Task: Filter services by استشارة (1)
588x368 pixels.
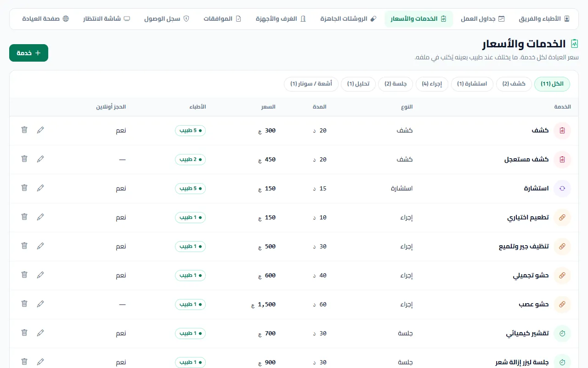Action: (x=472, y=84)
